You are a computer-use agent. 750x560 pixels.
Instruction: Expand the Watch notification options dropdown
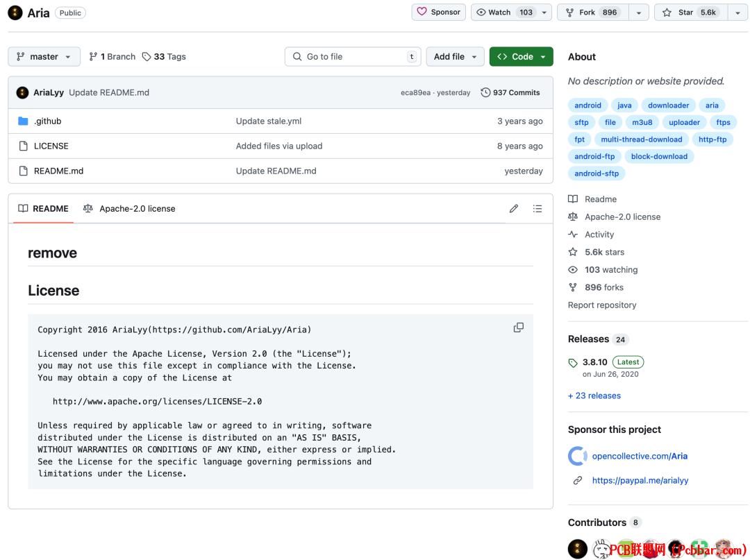pos(544,12)
